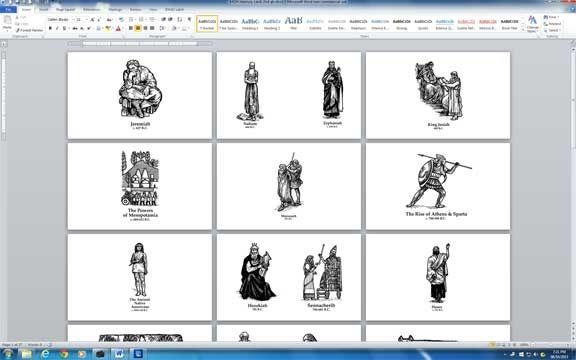
Task: Select the Center alignment button
Action: coord(138,28)
